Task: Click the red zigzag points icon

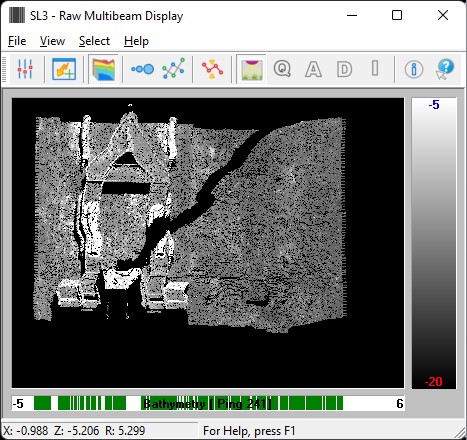Action: (x=212, y=69)
